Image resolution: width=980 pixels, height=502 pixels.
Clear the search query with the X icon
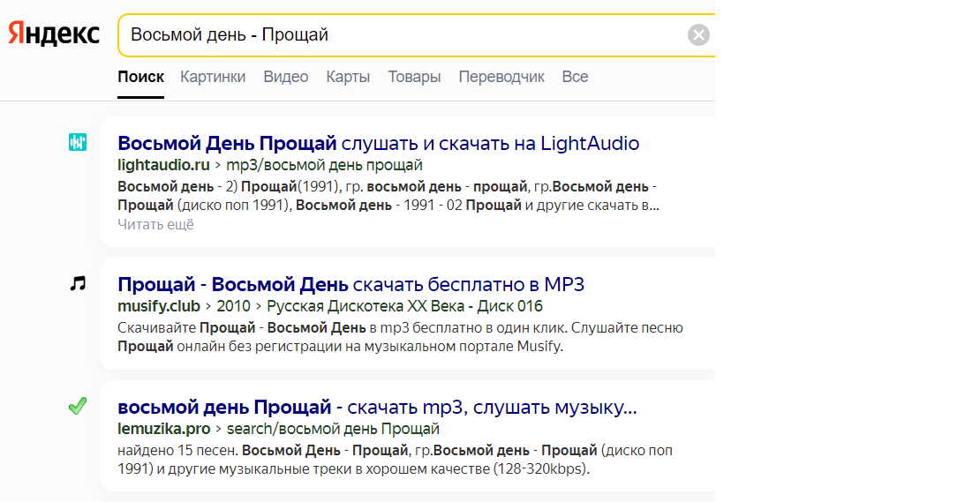[698, 35]
